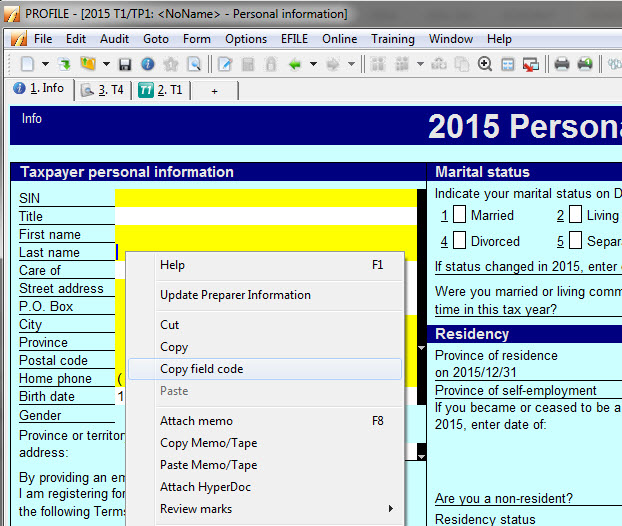Open the Goto menu
The width and height of the screenshot is (622, 526).
pos(156,39)
